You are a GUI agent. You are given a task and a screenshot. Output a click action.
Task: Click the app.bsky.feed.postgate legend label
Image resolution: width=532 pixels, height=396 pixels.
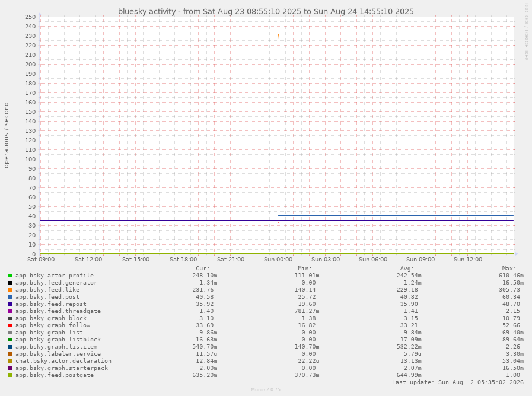[55, 375]
